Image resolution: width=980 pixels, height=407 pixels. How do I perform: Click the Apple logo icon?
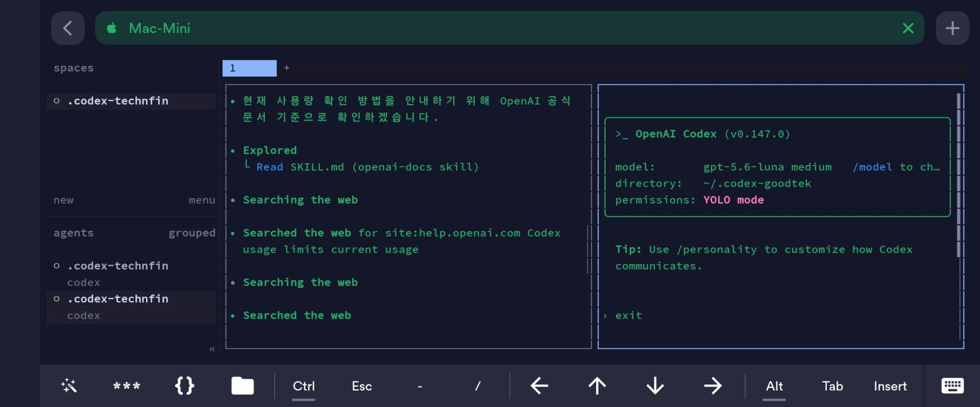click(x=112, y=28)
